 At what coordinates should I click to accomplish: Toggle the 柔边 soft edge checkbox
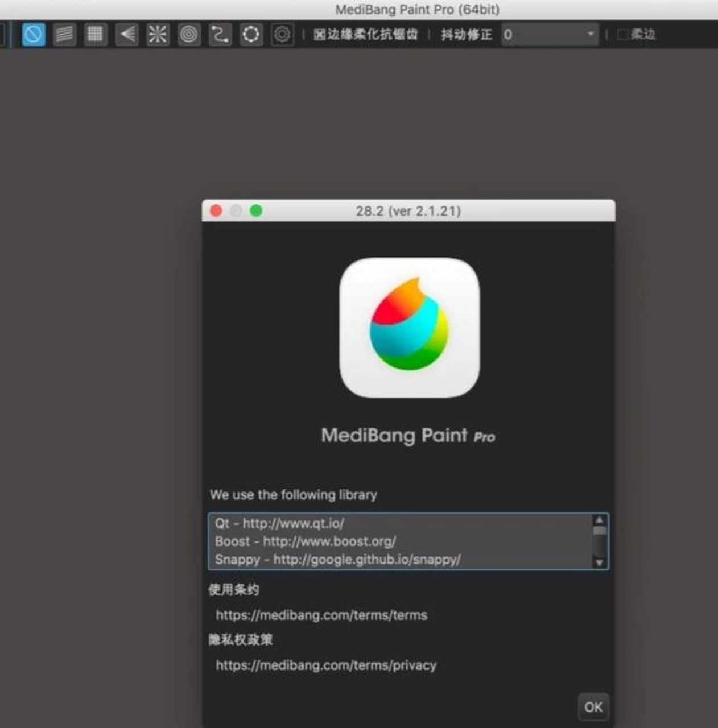click(x=622, y=34)
